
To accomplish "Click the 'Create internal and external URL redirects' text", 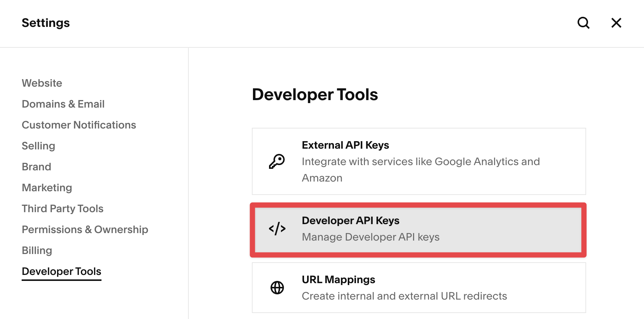I will click(x=404, y=296).
